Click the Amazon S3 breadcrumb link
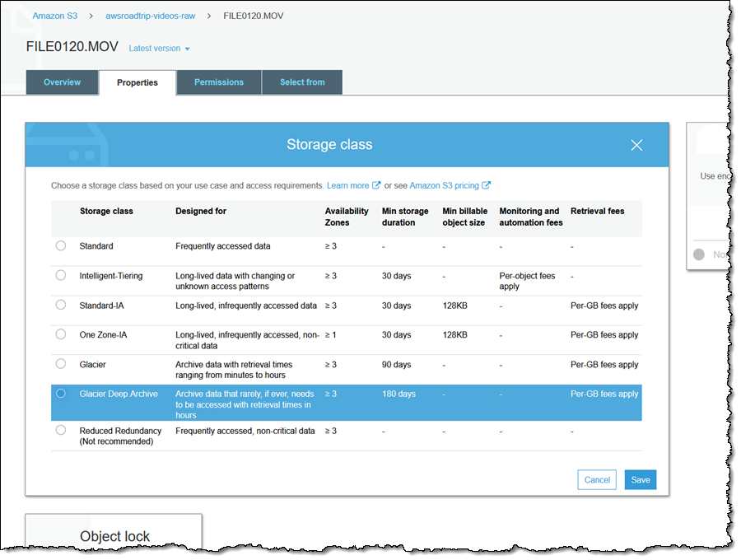The width and height of the screenshot is (741, 560). [x=55, y=16]
